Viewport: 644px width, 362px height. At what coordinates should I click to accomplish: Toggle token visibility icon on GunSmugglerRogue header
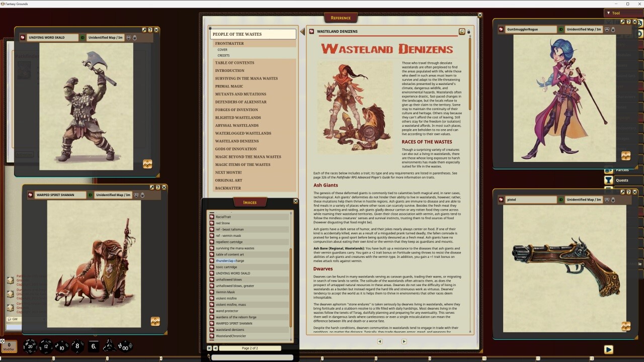click(x=608, y=29)
